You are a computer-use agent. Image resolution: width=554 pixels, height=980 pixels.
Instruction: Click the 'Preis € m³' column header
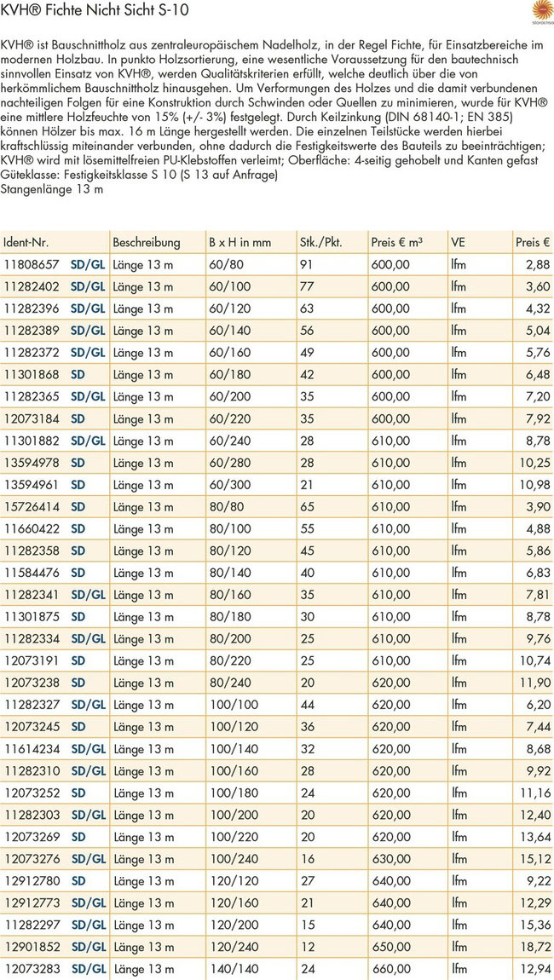tap(396, 243)
